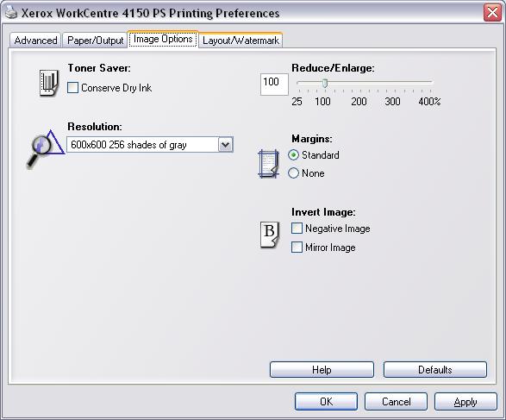Click the '400%' scale label
This screenshot has height=420, width=506.
tap(429, 102)
